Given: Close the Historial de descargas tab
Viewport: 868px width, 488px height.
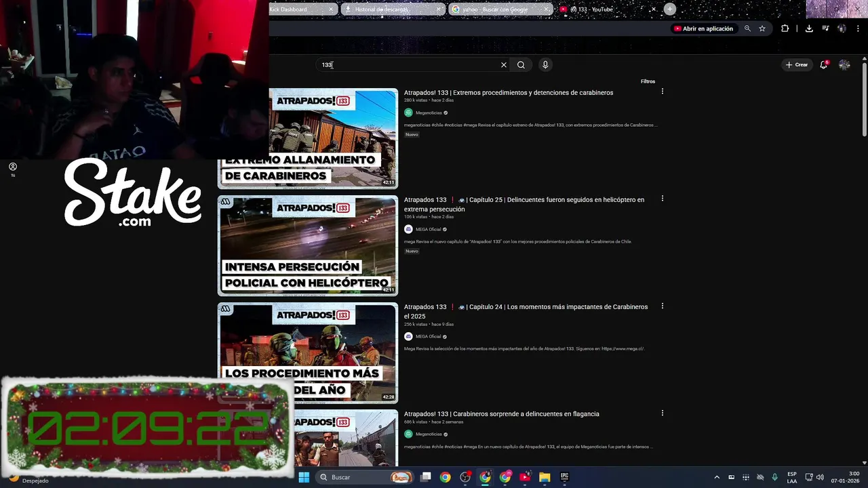Looking at the screenshot, I should point(439,9).
